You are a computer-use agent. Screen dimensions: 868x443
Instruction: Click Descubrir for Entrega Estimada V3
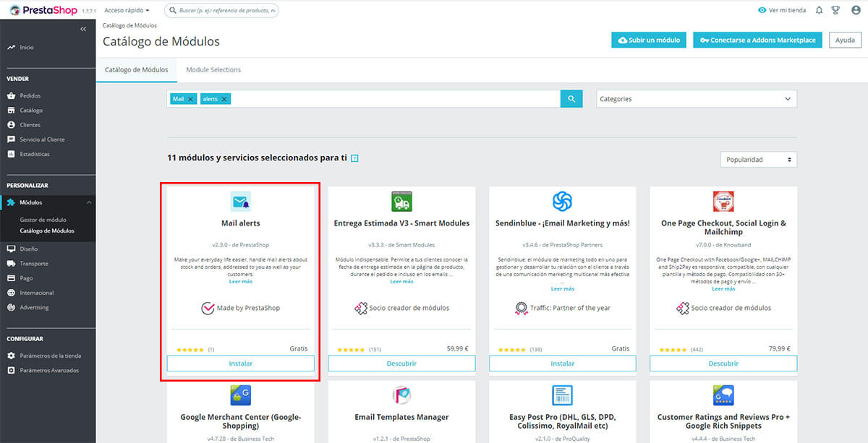coord(401,364)
